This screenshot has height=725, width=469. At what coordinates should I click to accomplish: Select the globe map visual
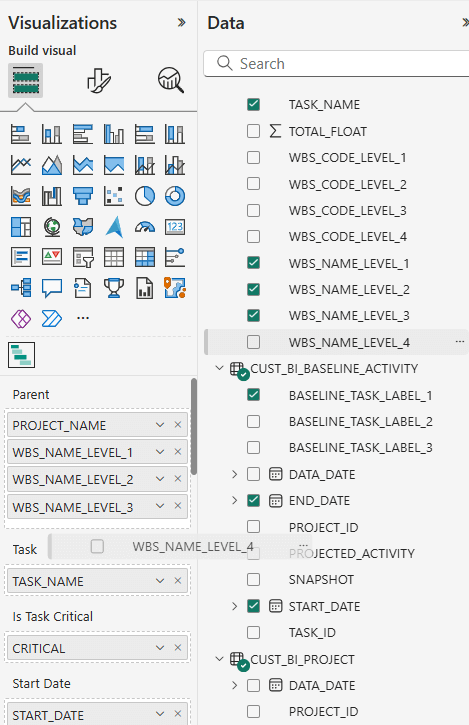[x=51, y=227]
